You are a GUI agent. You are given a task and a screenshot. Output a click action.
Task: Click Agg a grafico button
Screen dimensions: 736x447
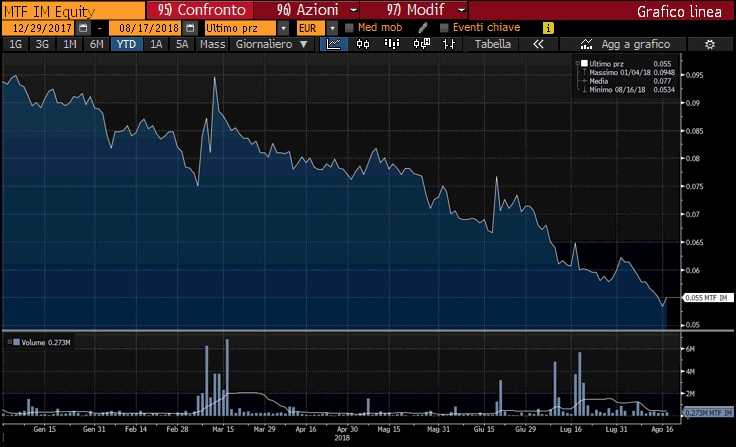623,45
